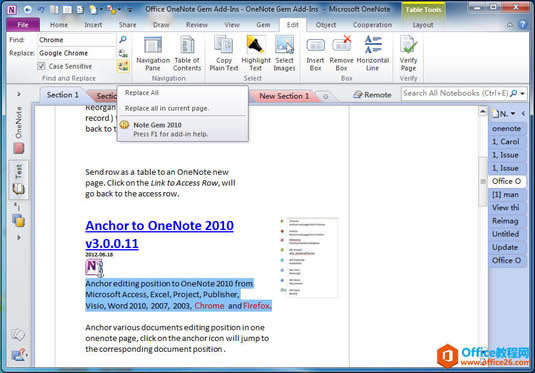This screenshot has width=535, height=373.
Task: Click the red Firefox word in text
Action: [257, 306]
